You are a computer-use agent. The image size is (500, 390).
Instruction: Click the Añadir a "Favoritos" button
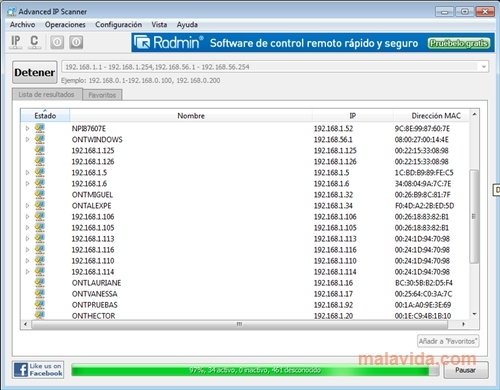[448, 341]
